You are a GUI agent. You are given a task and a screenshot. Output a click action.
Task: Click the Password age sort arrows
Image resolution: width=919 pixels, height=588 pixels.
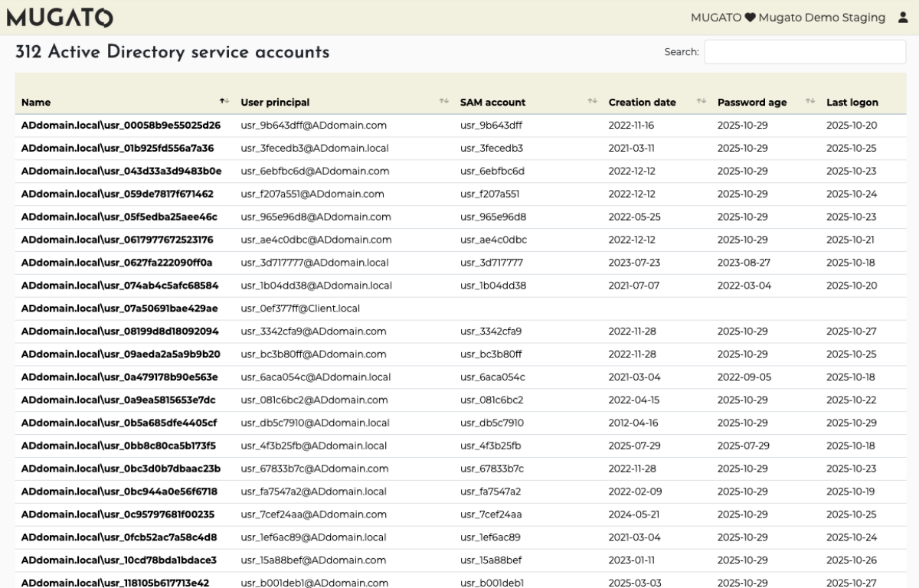(810, 102)
